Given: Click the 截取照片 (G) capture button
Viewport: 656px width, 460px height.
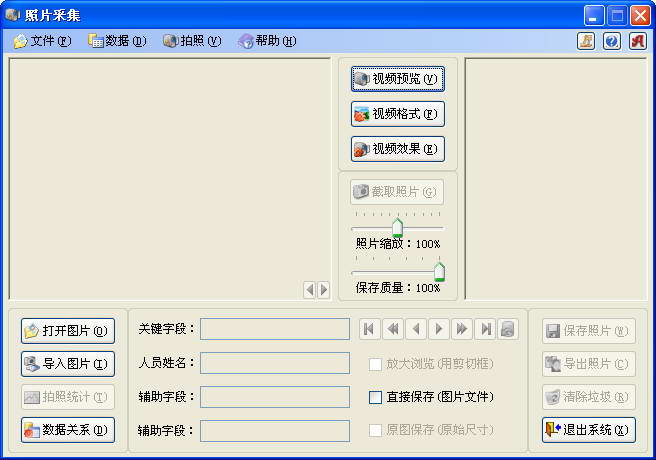Looking at the screenshot, I should tap(397, 192).
